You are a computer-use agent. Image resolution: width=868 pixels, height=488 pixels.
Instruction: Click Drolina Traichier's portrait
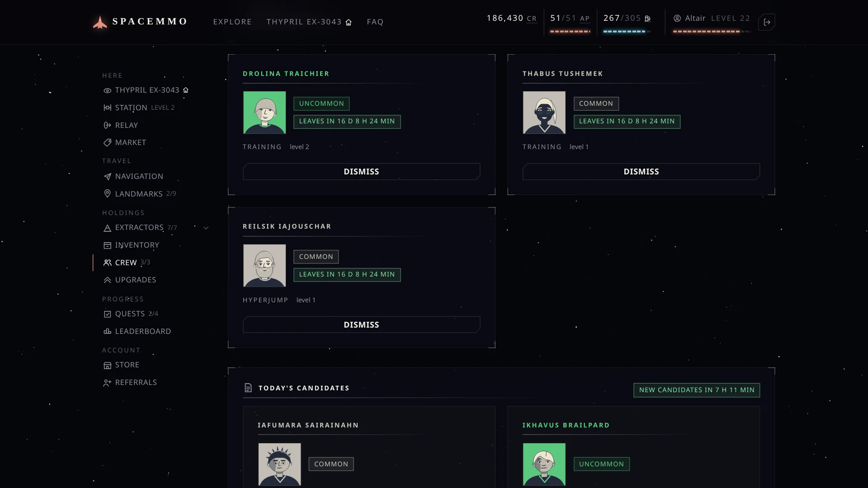point(264,113)
